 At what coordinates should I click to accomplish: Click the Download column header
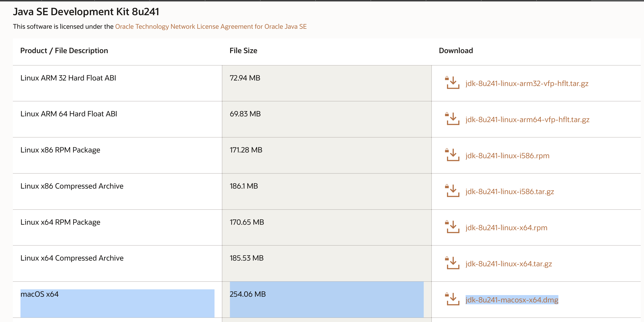(x=456, y=51)
